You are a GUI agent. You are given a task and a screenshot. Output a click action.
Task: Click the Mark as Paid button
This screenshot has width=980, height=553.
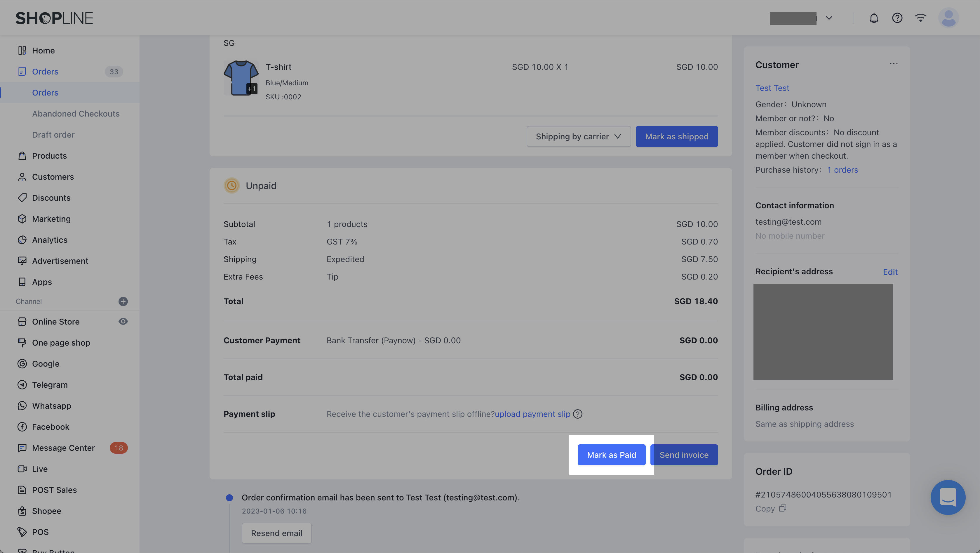point(611,455)
